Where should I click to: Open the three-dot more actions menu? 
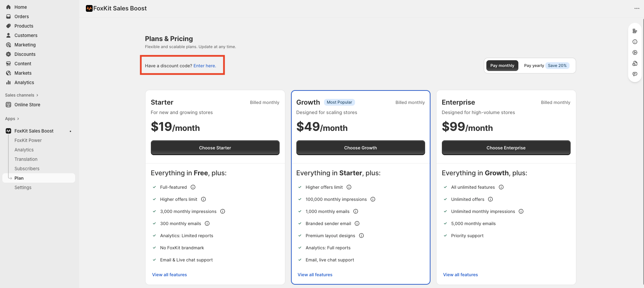coord(637,8)
